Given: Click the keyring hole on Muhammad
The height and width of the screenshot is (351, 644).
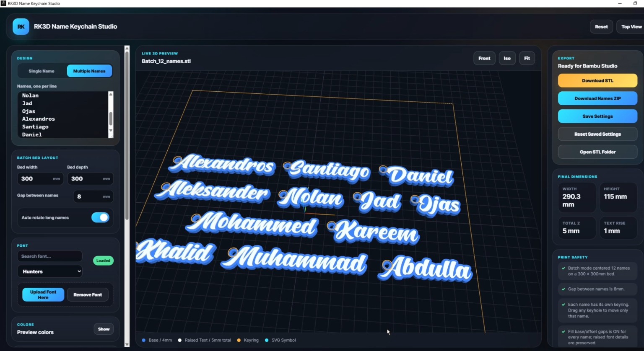Looking at the screenshot, I should 233,253.
